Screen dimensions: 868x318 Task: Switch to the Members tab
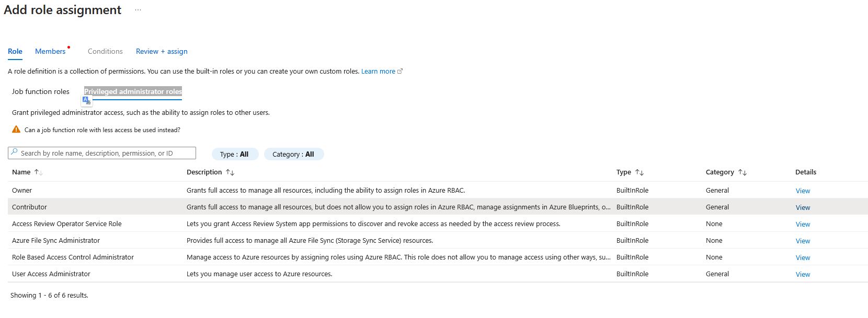point(50,51)
